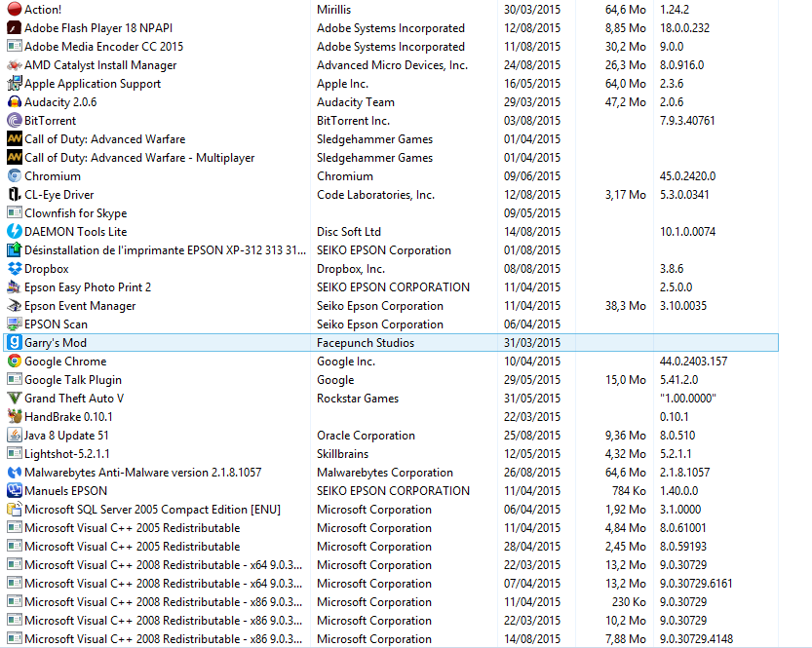Click the Epson Easy Photo Print 2 icon
The height and width of the screenshot is (648, 812).
pos(15,287)
